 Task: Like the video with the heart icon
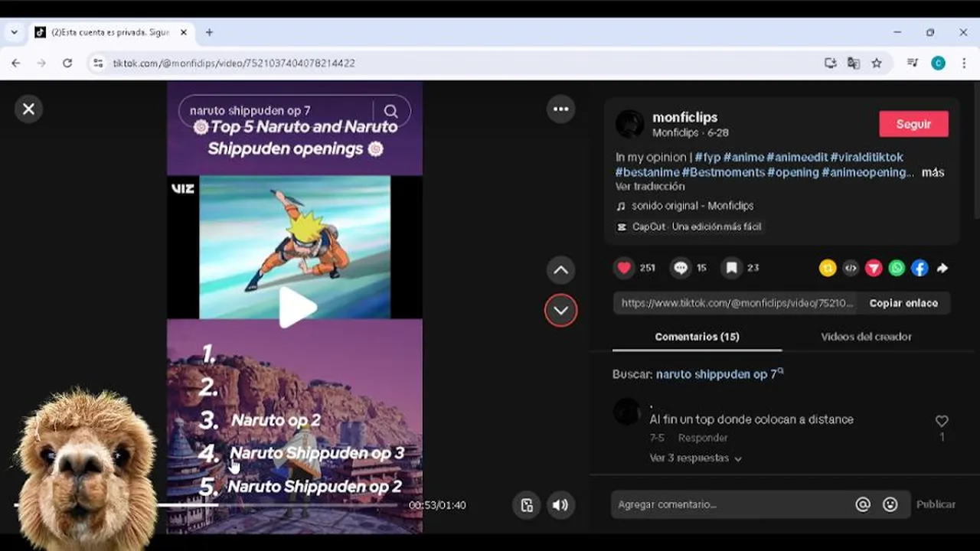click(624, 268)
